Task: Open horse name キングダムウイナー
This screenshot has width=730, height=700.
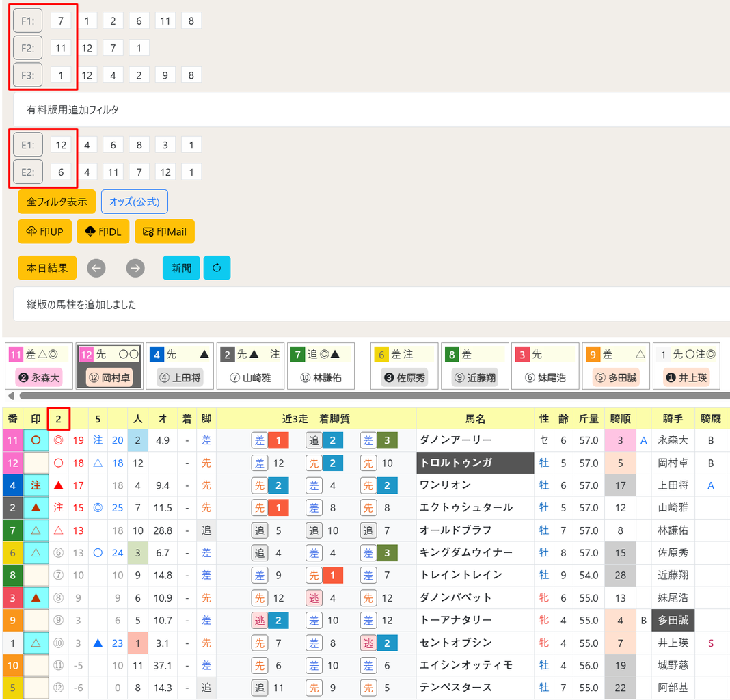Action: pyautogui.click(x=466, y=552)
